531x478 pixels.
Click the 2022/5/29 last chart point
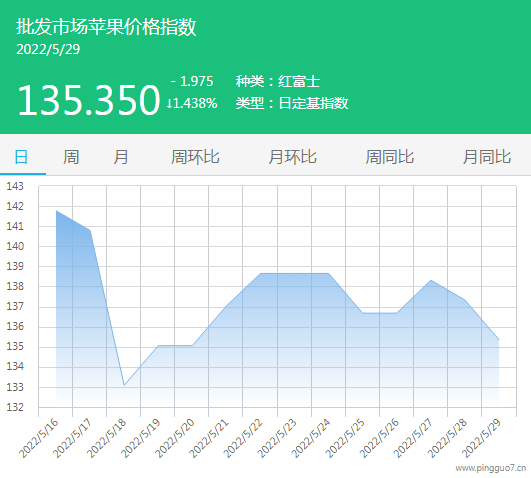coord(498,339)
